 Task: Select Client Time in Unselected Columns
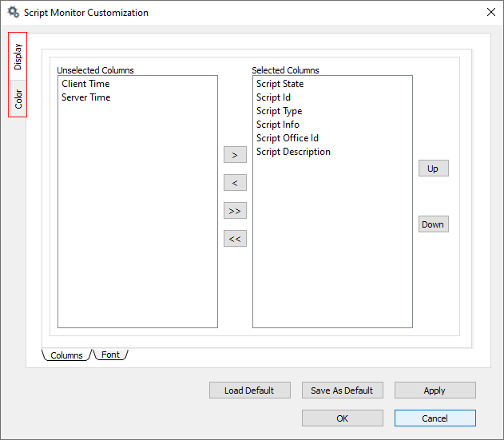[x=85, y=84]
